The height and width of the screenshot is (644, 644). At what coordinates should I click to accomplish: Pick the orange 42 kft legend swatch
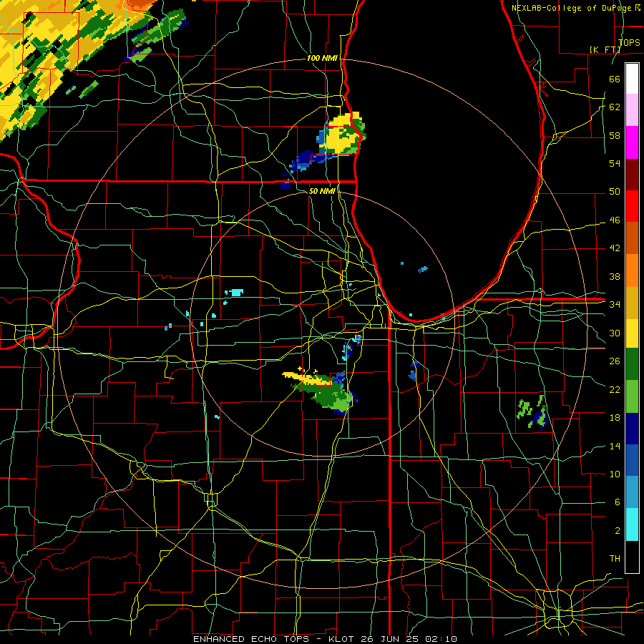click(x=632, y=270)
